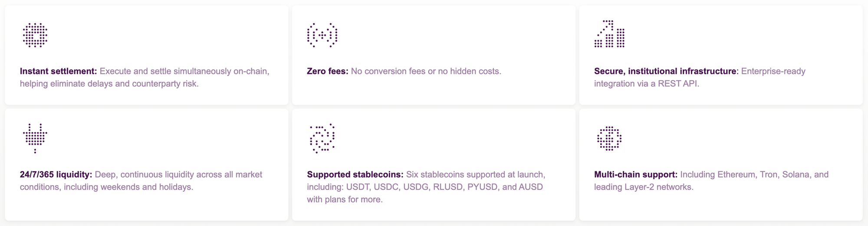Click "helping eliminate delays and counterparty risk" text
This screenshot has width=868, height=226.
109,84
